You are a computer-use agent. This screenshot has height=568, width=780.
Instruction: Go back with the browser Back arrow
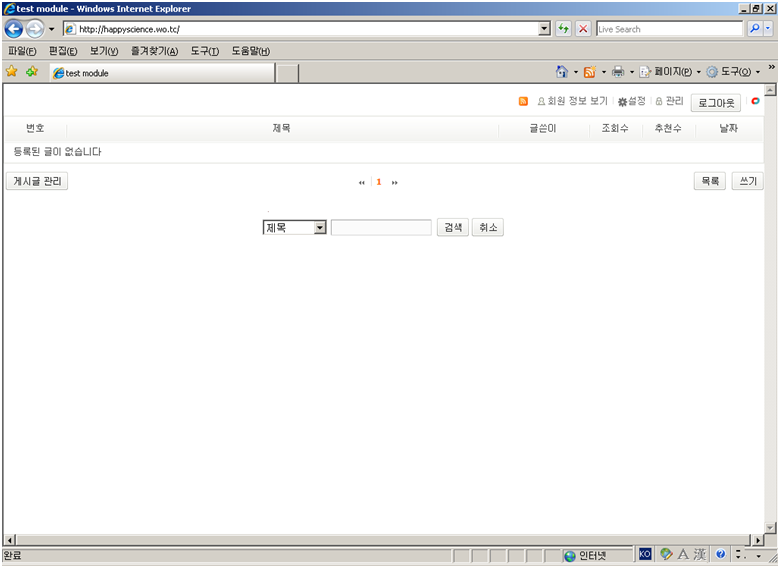point(13,29)
